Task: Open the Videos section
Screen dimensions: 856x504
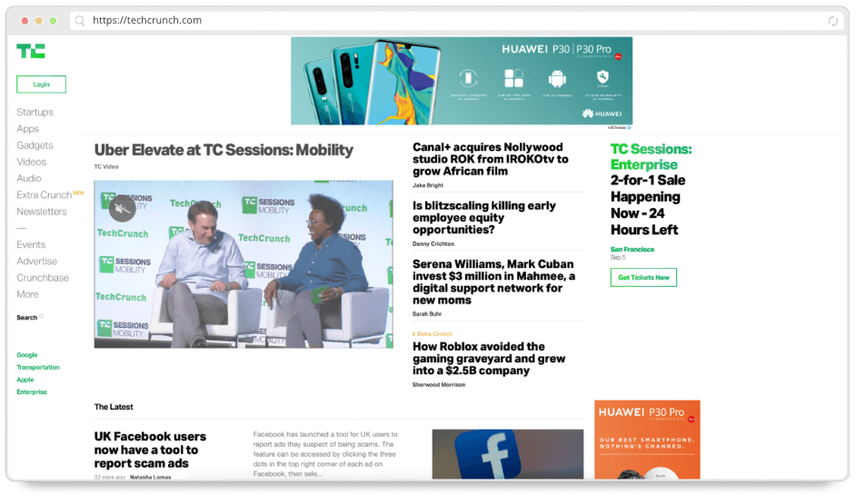Action: (x=31, y=162)
